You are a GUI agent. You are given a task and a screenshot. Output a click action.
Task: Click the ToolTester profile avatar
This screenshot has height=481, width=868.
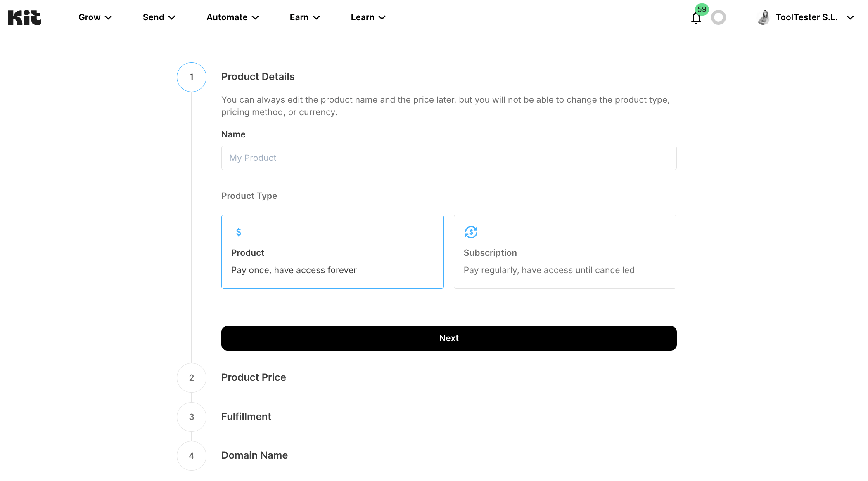pyautogui.click(x=764, y=17)
